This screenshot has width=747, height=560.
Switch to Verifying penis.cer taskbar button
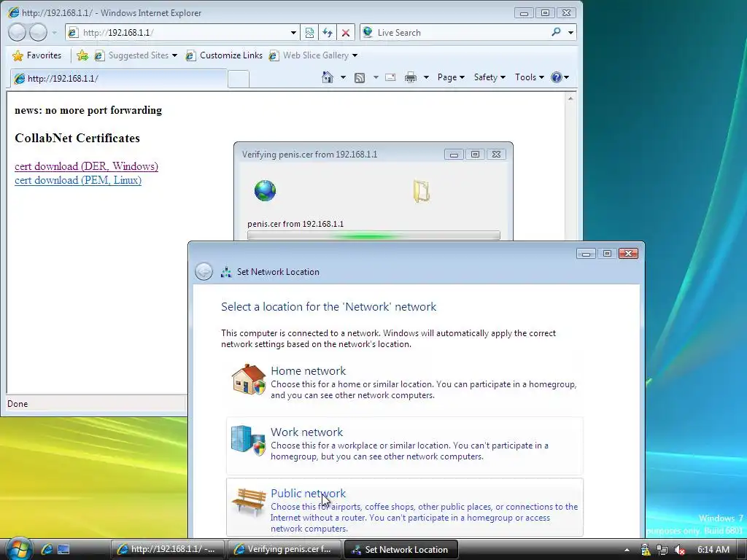click(285, 549)
